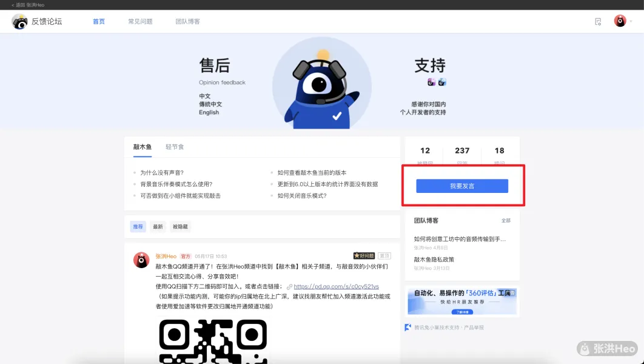The image size is (644, 364).
Task: Click the 18 stat count
Action: [500, 151]
